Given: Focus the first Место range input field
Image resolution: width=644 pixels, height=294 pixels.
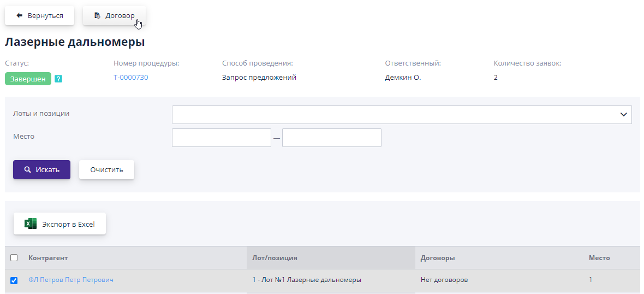Looking at the screenshot, I should pos(221,138).
